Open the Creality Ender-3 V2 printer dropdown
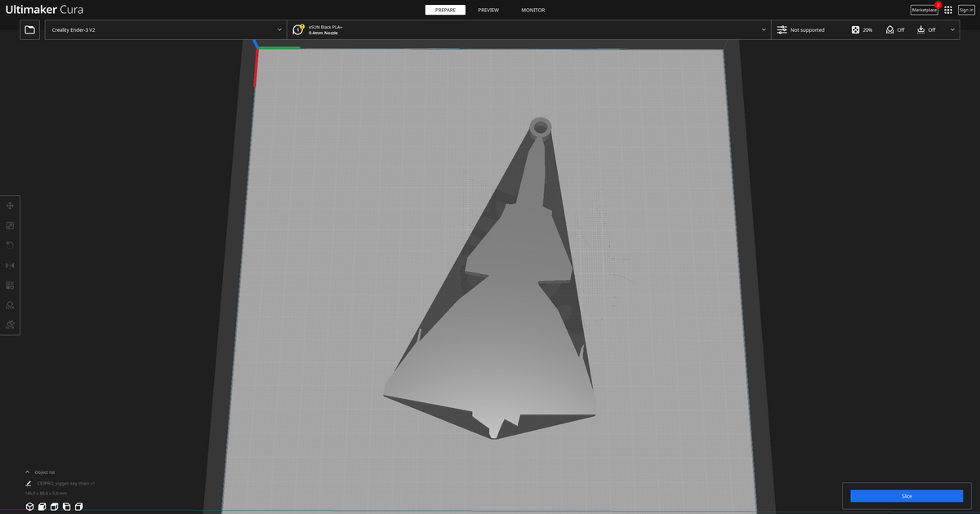The height and width of the screenshot is (514, 980). (163, 29)
